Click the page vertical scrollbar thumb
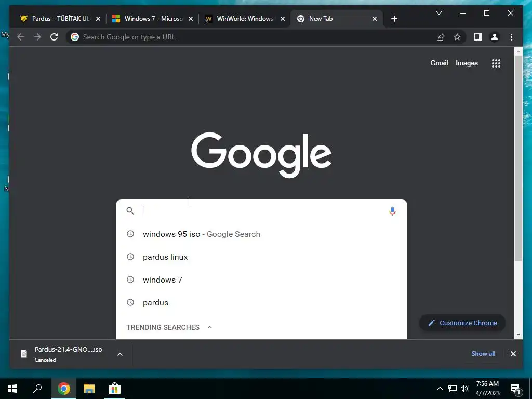The image size is (532, 399). (518, 158)
